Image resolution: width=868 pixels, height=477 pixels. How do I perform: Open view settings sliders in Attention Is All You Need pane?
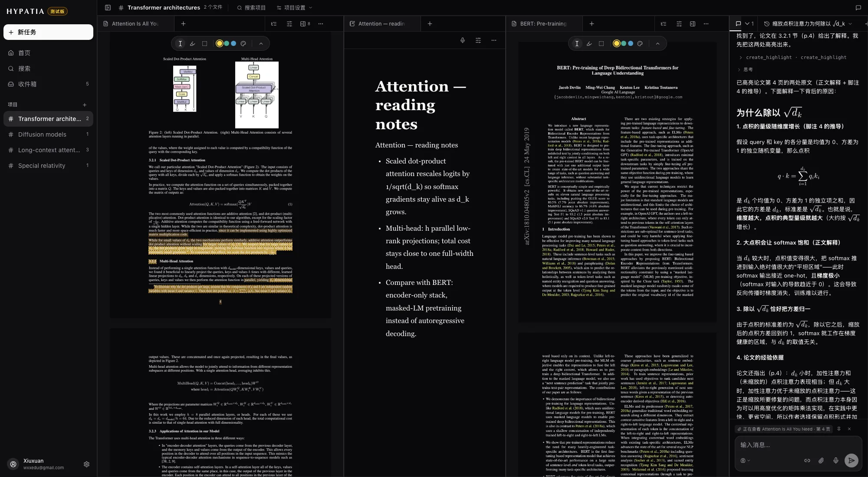click(289, 24)
